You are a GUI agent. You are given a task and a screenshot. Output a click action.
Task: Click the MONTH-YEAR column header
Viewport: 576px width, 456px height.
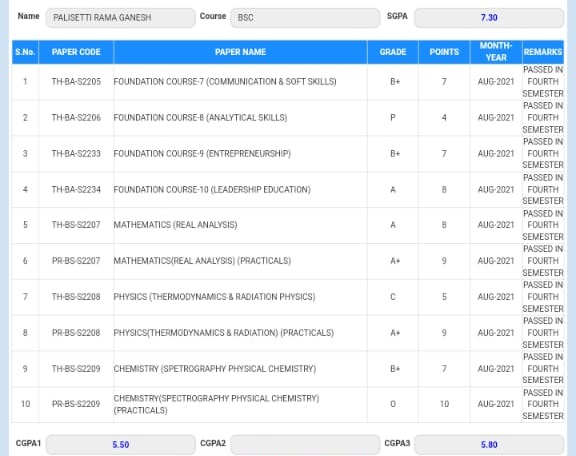pos(496,52)
